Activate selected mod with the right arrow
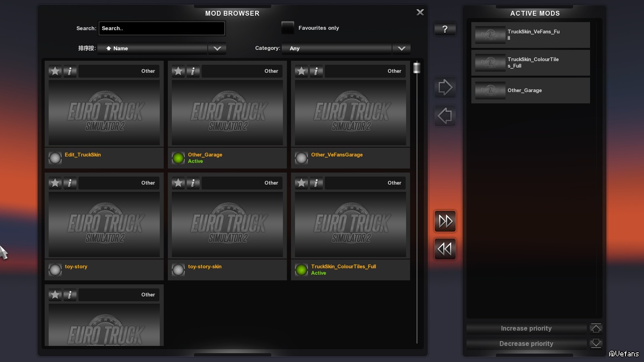 point(445,87)
